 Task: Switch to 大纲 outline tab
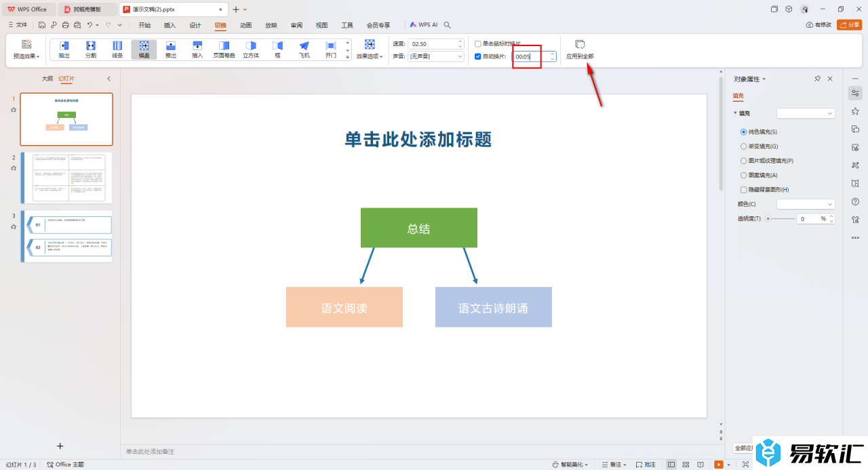[x=47, y=79]
